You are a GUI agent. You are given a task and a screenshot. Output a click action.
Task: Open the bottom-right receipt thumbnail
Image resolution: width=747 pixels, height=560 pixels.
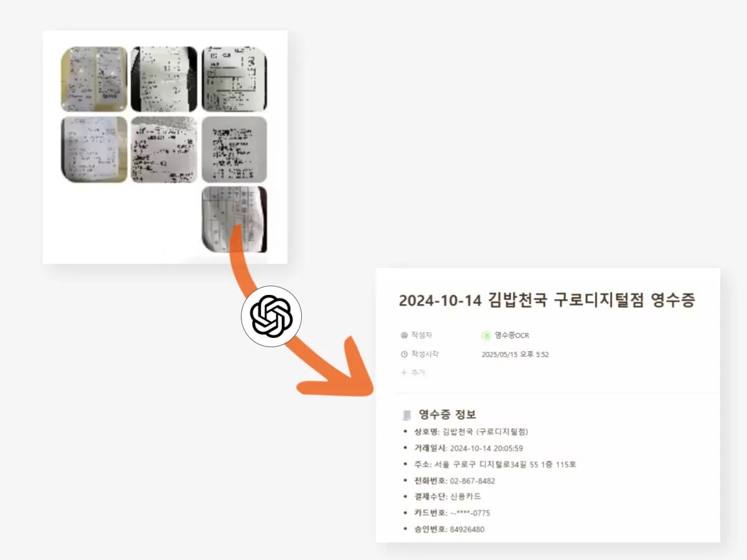[235, 220]
